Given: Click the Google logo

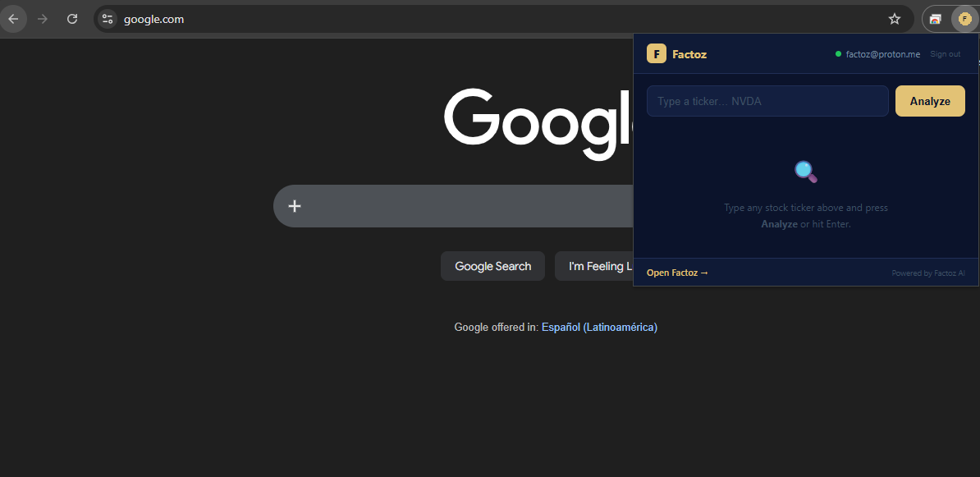Looking at the screenshot, I should [x=538, y=124].
